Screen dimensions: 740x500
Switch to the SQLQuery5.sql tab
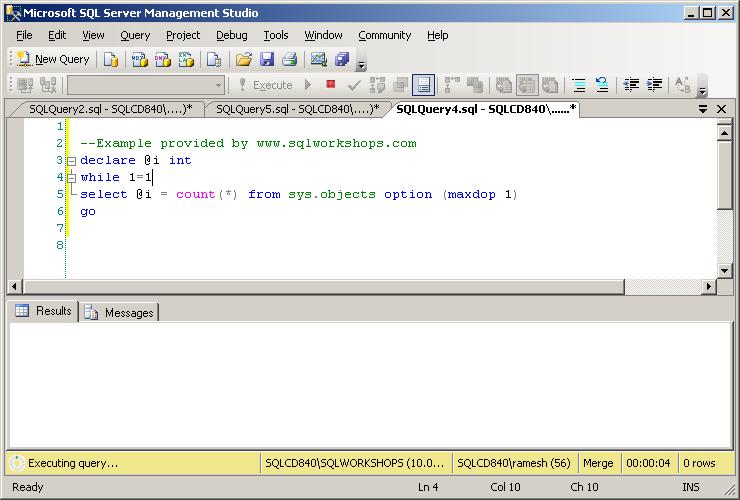(x=297, y=109)
